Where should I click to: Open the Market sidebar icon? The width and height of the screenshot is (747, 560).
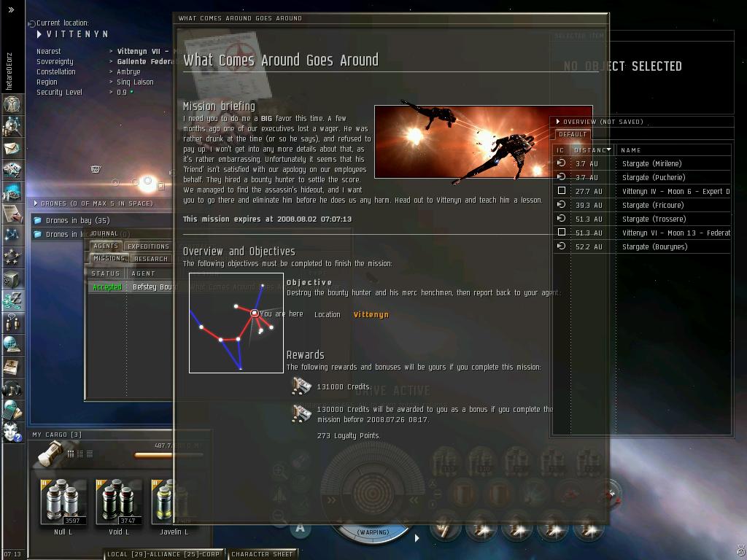click(x=12, y=192)
